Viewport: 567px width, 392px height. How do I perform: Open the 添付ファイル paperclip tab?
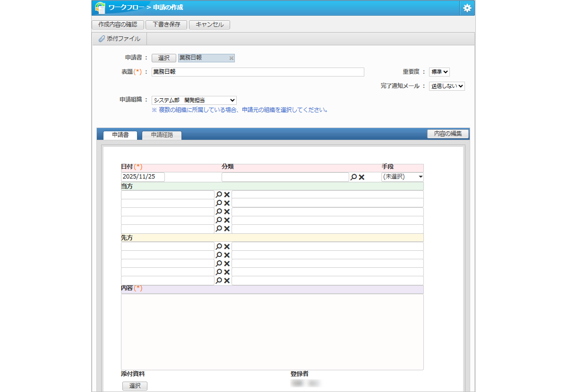pos(120,39)
